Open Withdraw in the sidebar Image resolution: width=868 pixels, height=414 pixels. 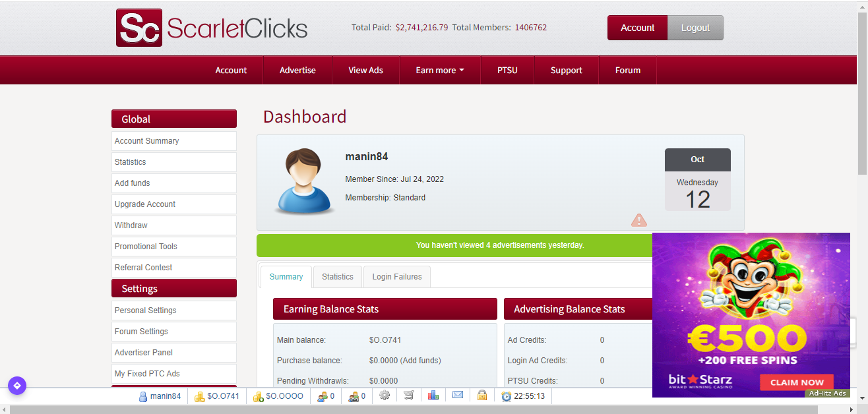click(174, 225)
